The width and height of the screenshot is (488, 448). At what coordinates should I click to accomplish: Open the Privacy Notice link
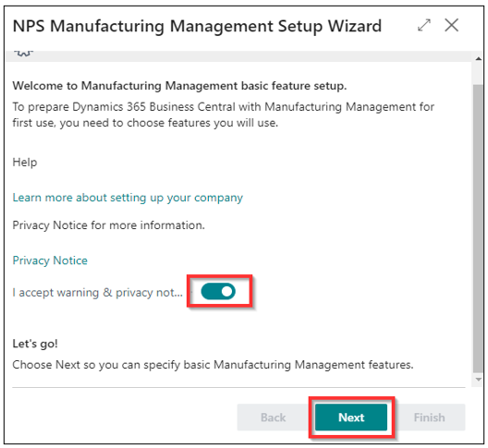click(50, 260)
